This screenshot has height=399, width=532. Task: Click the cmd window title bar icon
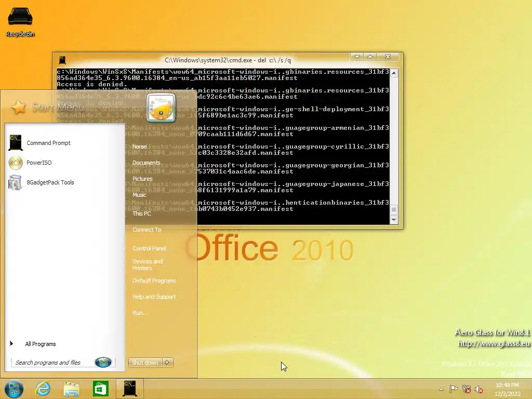[62, 60]
